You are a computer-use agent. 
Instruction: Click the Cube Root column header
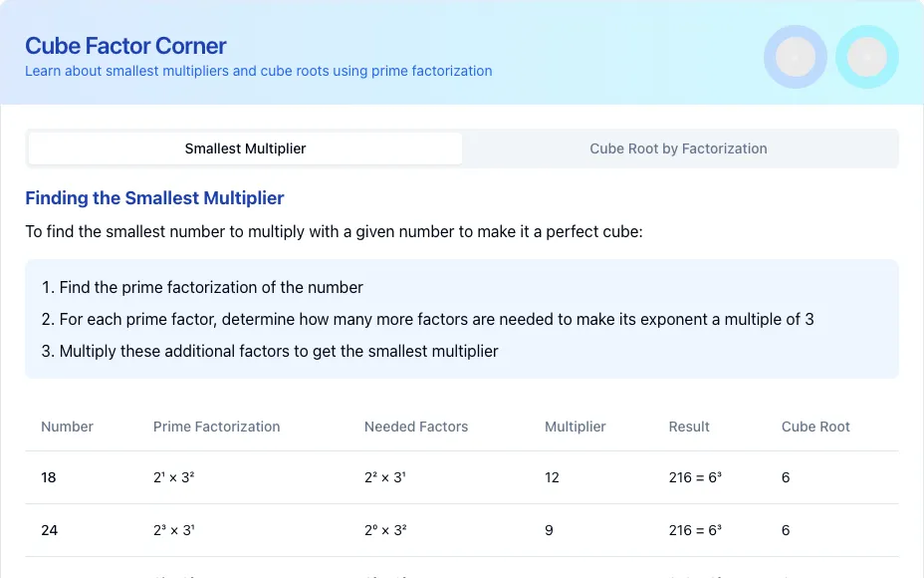815,427
